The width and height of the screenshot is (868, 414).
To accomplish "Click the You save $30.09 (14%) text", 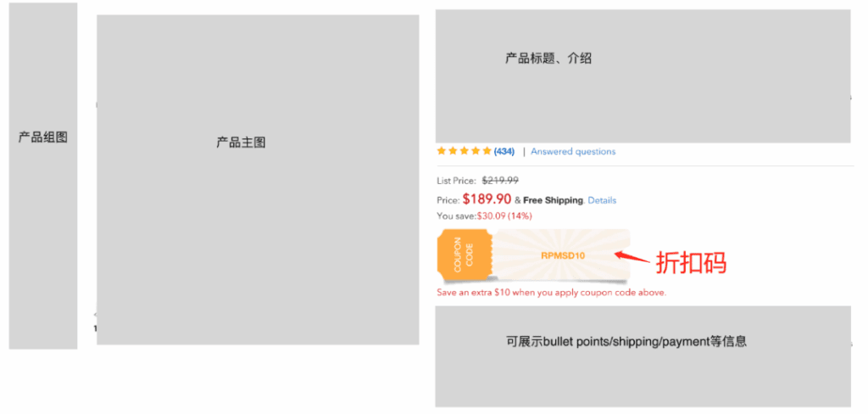I will [484, 216].
